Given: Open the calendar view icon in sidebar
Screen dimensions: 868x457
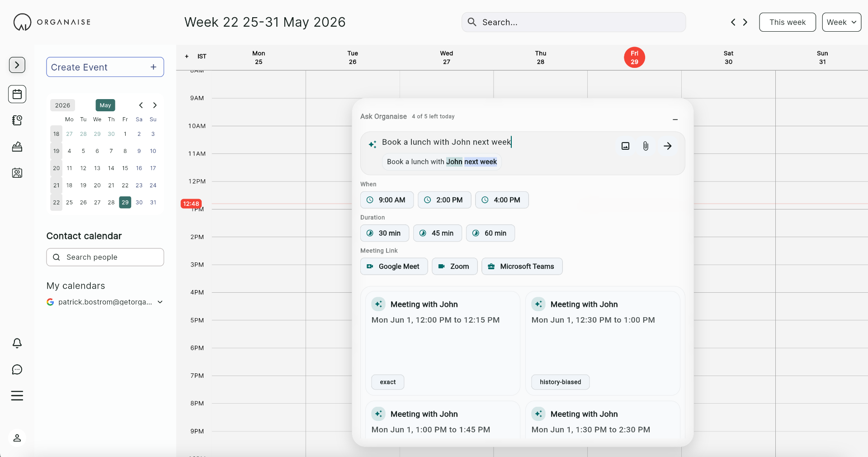Looking at the screenshot, I should click(x=17, y=94).
